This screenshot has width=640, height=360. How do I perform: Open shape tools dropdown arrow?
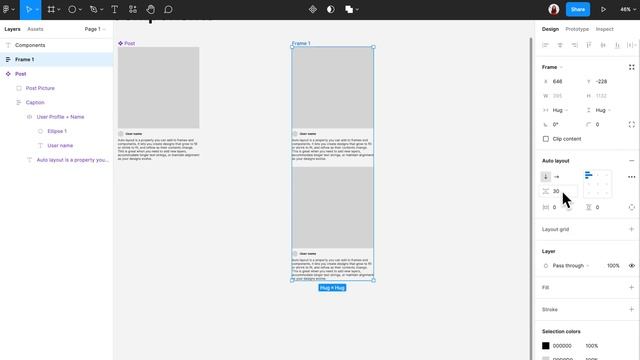(80, 10)
